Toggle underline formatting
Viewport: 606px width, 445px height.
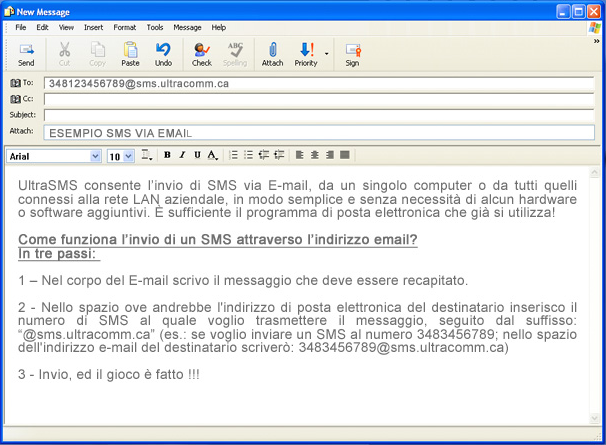point(197,155)
